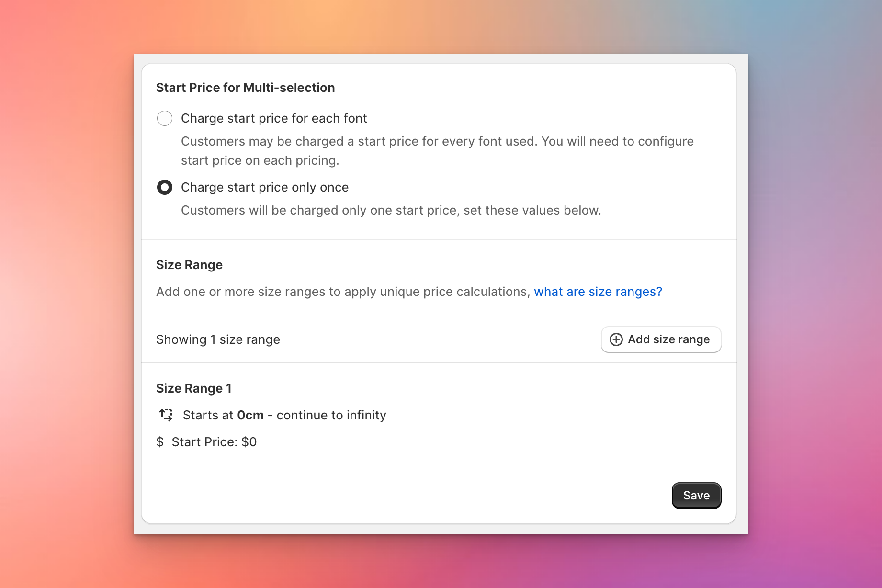
Task: Click the 'Size Range 1' heading
Action: [194, 388]
